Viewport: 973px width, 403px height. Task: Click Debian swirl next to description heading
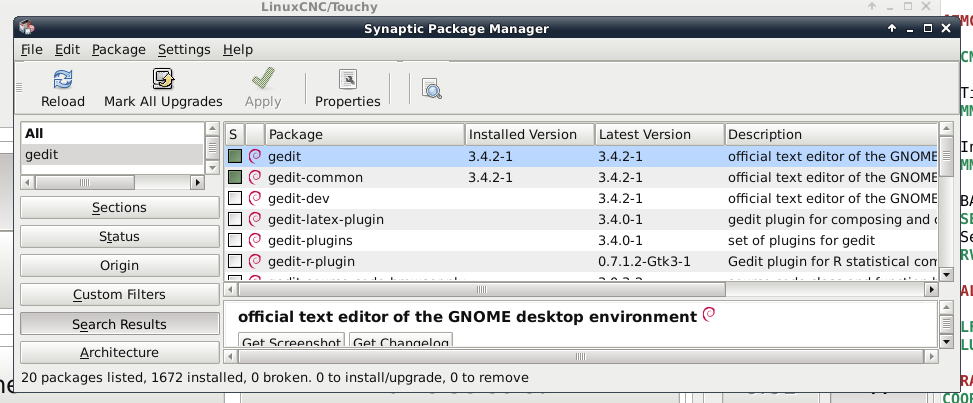709,315
